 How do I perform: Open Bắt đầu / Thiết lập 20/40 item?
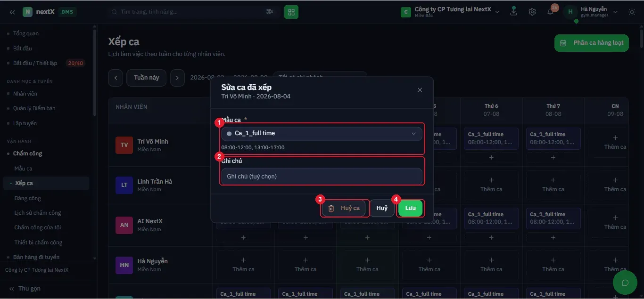pos(46,63)
